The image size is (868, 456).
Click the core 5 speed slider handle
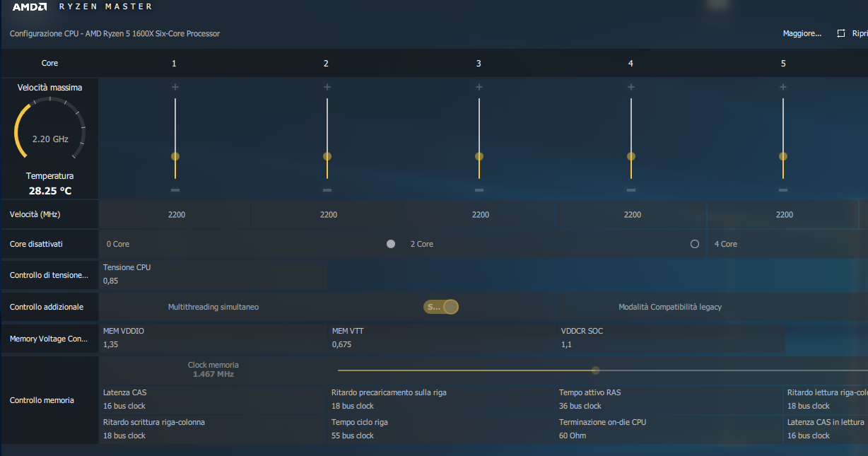pos(783,156)
